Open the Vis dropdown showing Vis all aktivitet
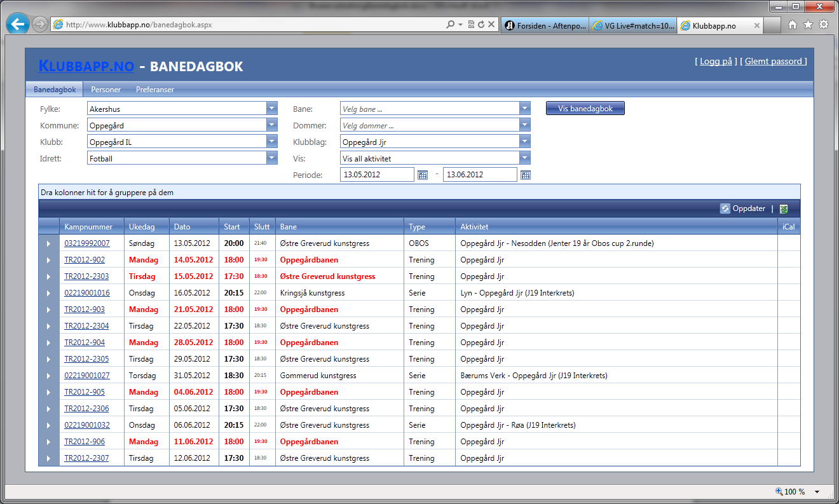839x504 pixels. pos(525,158)
